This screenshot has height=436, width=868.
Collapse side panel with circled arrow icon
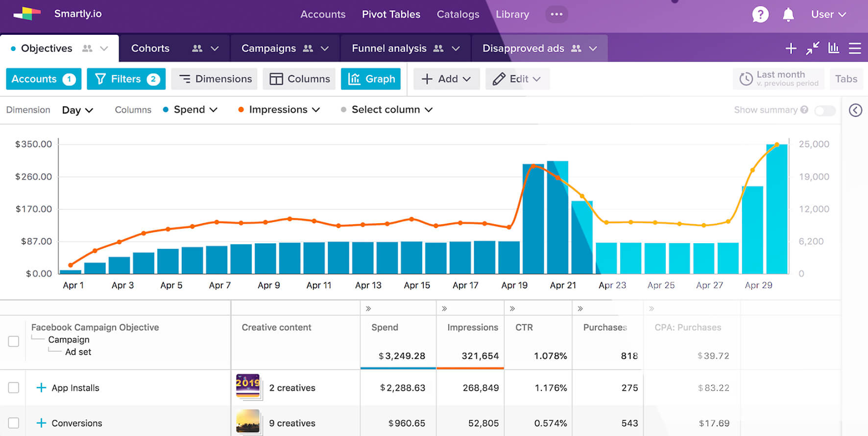[856, 110]
